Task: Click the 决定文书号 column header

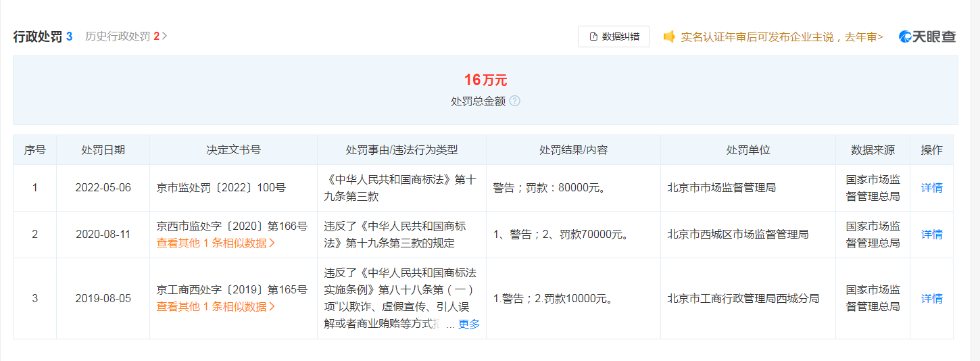Action: pos(233,150)
